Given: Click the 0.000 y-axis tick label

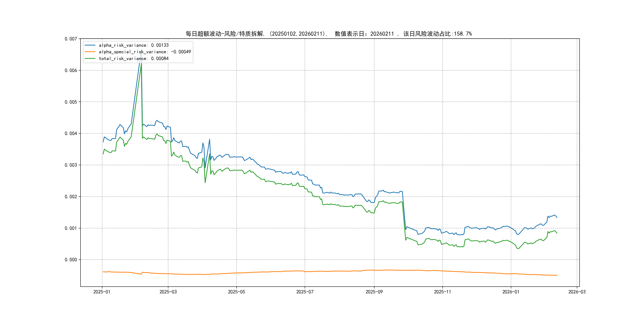Looking at the screenshot, I should click(x=71, y=260).
